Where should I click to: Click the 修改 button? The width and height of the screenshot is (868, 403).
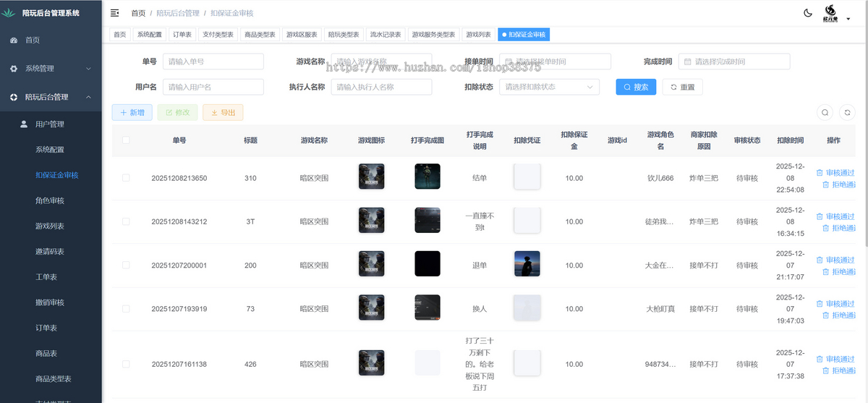[177, 112]
